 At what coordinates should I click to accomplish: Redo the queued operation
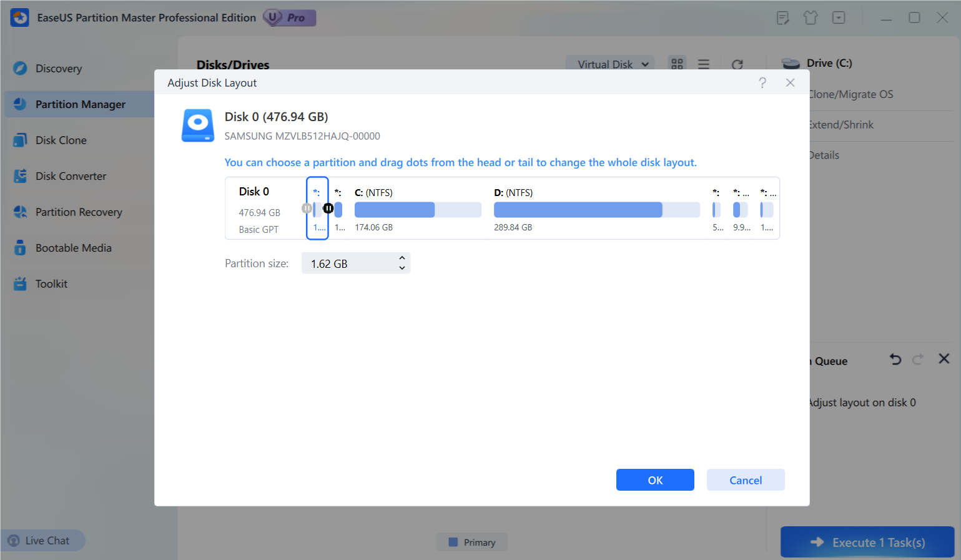918,359
